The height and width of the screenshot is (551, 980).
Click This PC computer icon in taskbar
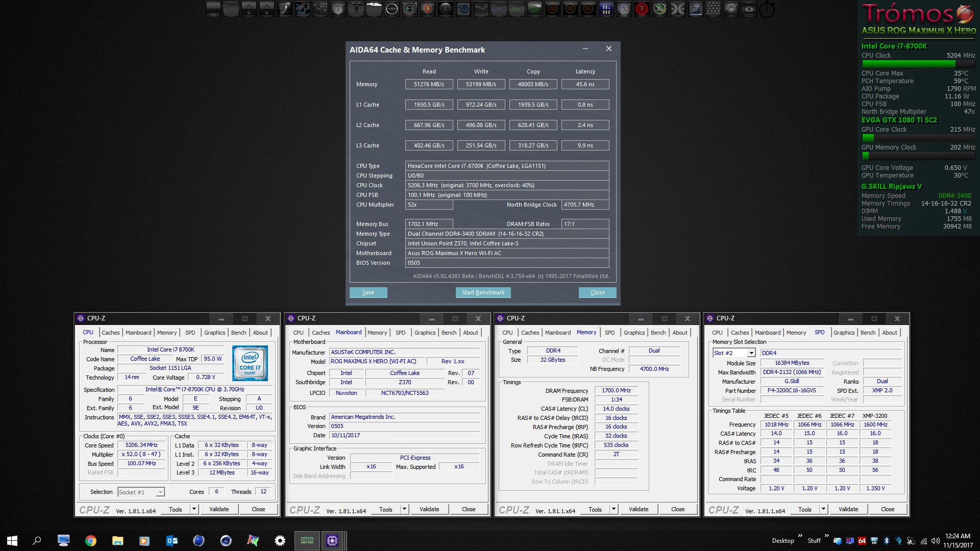coord(64,541)
